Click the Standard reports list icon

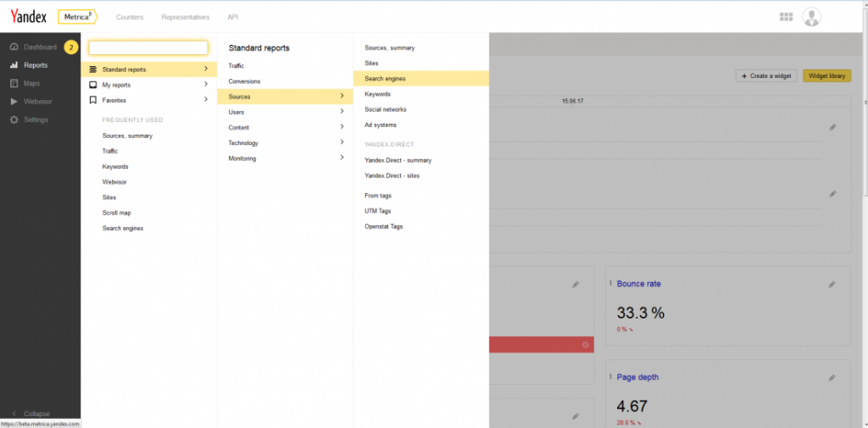(x=93, y=69)
